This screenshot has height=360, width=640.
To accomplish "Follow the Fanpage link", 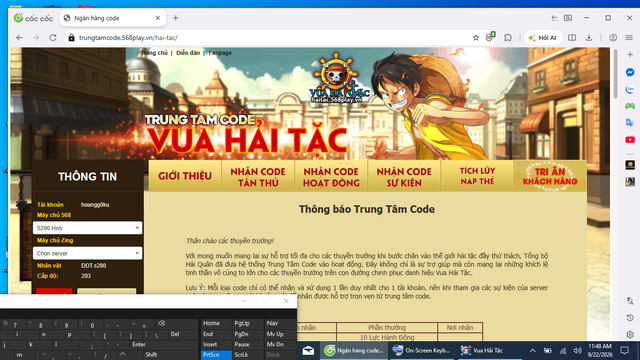I will (x=220, y=53).
